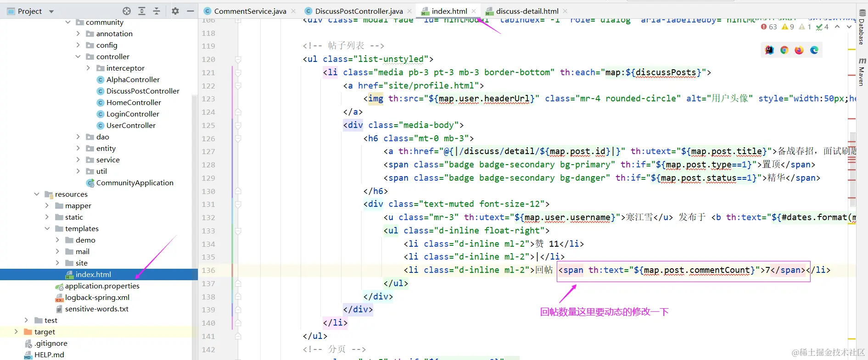Switch to discuss-detail.html tab
Image resolution: width=868 pixels, height=360 pixels.
click(x=527, y=11)
